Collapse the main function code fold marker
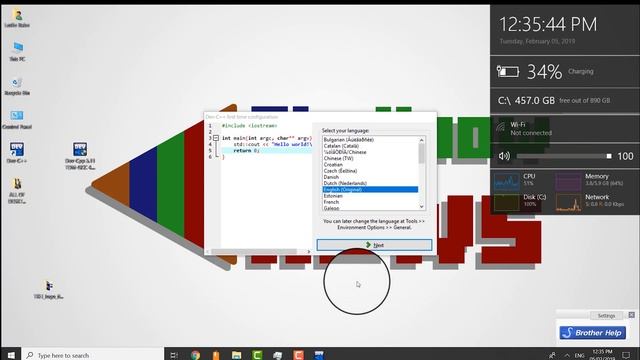Viewport: 640px width, 360px height. click(x=216, y=138)
